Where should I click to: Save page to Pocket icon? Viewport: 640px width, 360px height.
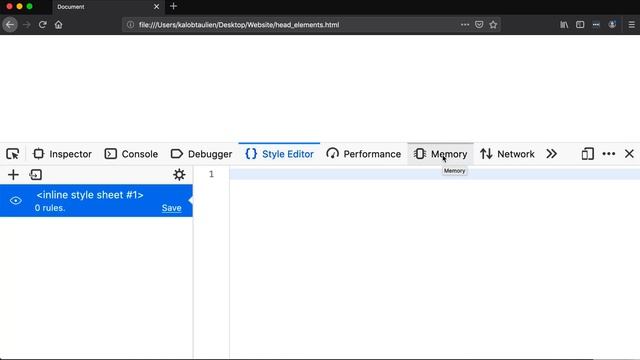click(479, 24)
